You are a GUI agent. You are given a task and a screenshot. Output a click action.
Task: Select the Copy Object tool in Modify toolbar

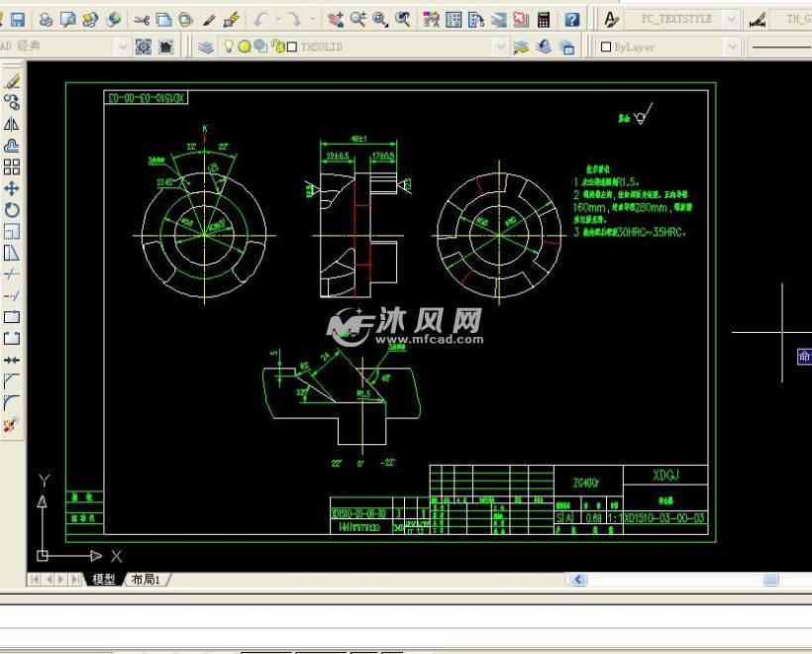[12, 103]
